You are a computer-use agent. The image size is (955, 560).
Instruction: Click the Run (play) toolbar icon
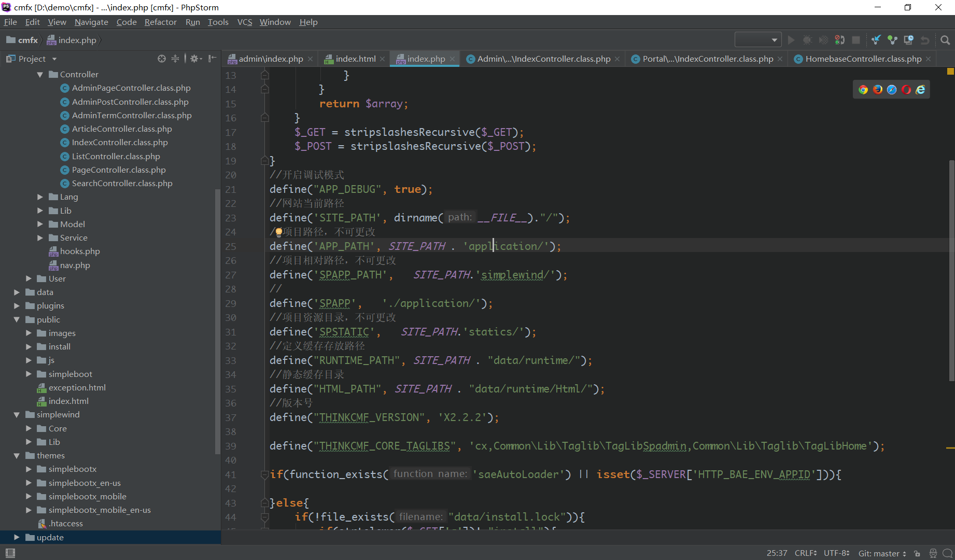(791, 40)
